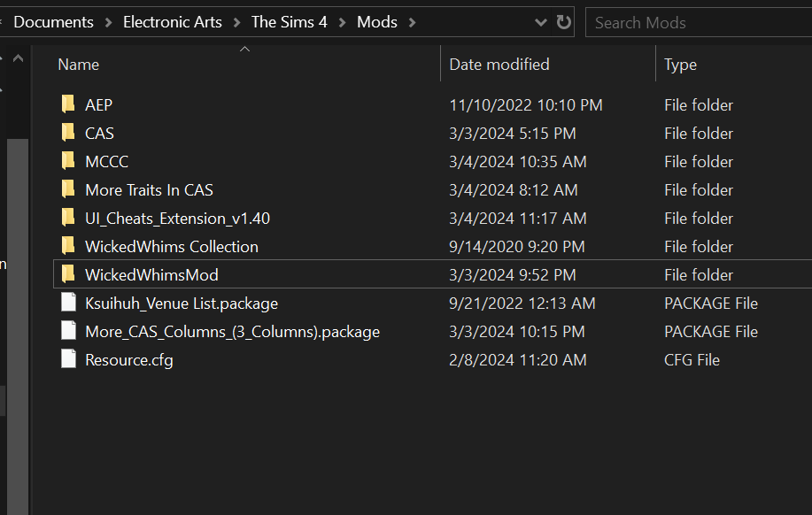Sort files by the Name column
Screen dimensions: 812x515
(79, 65)
